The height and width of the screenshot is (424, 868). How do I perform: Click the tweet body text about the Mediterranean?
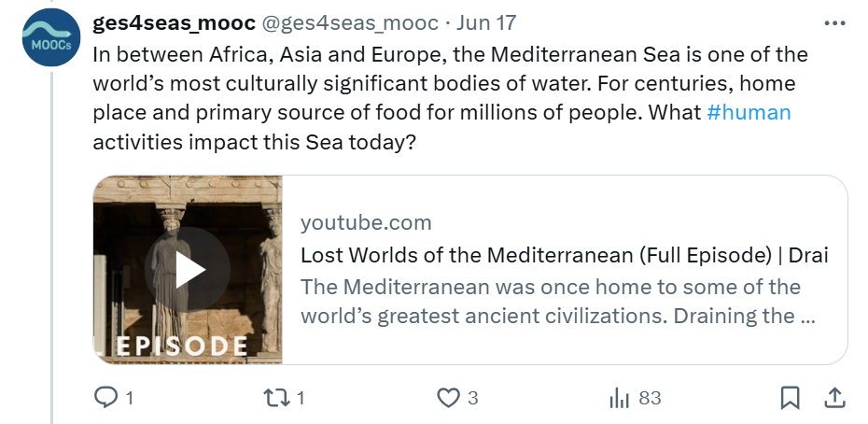(x=448, y=82)
